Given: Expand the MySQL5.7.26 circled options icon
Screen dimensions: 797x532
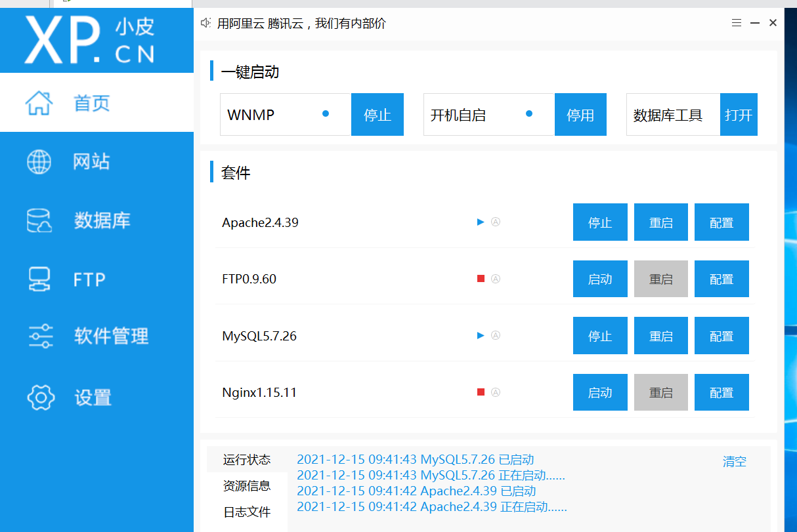Looking at the screenshot, I should [496, 335].
